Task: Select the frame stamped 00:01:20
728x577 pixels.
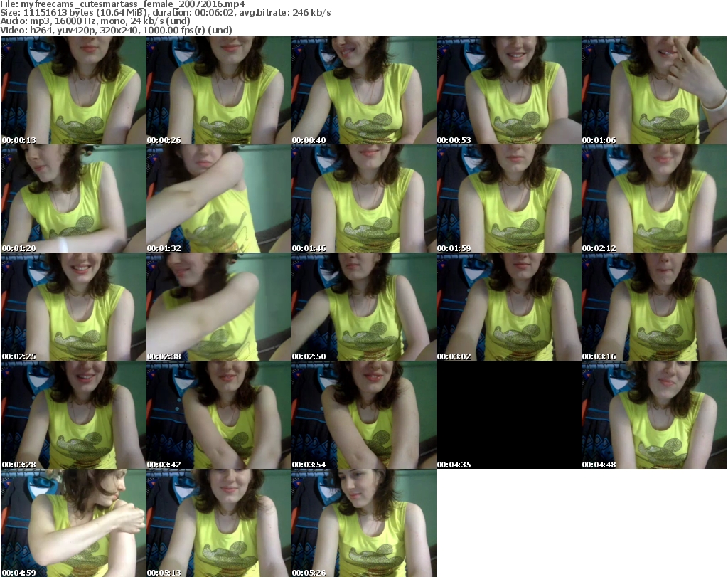Action: (x=74, y=198)
